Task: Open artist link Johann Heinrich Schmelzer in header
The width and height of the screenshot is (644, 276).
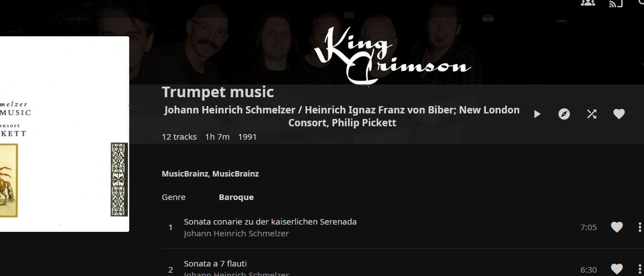Action: [229, 110]
